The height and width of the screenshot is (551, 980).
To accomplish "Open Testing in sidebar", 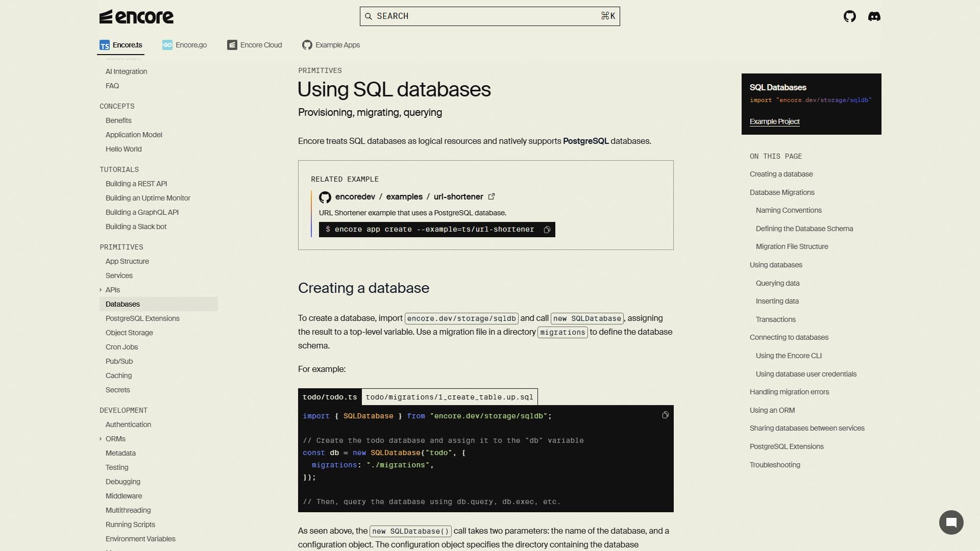I will [117, 467].
